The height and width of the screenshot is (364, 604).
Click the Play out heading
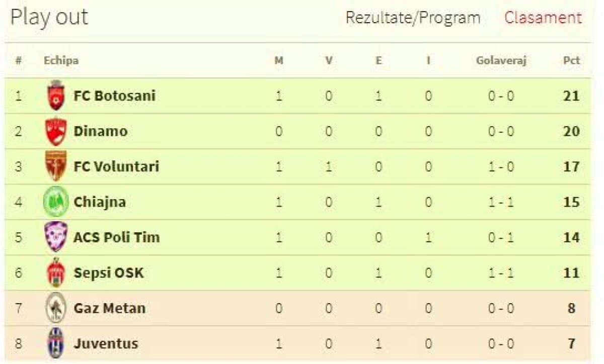pyautogui.click(x=49, y=18)
